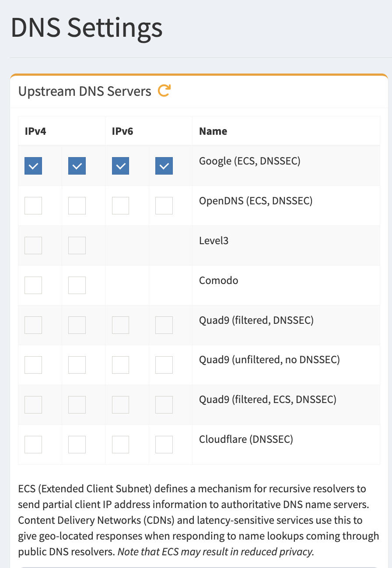392x568 pixels.
Task: Check the first IPv4 box for Level3
Action: [33, 245]
